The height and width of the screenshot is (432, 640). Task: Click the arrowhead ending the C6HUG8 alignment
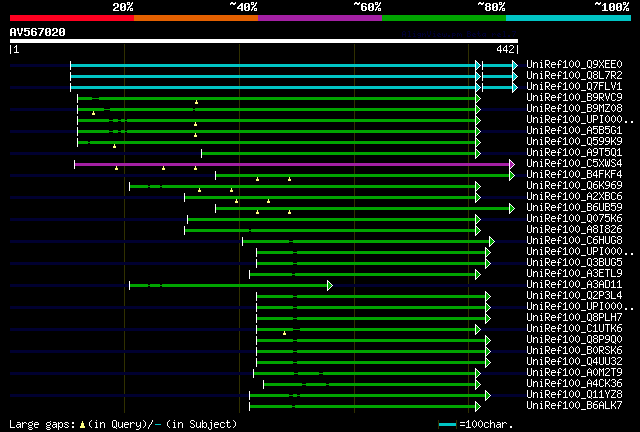coord(492,241)
